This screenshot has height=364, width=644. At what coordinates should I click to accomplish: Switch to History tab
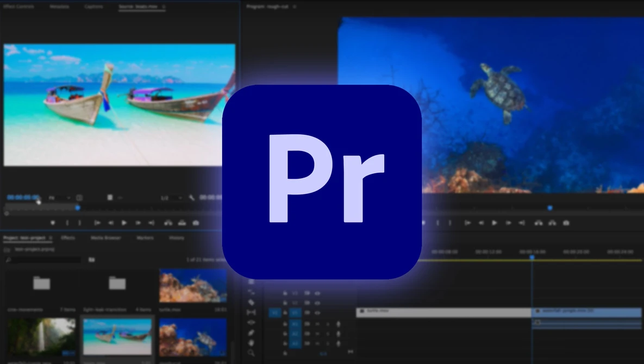click(177, 237)
